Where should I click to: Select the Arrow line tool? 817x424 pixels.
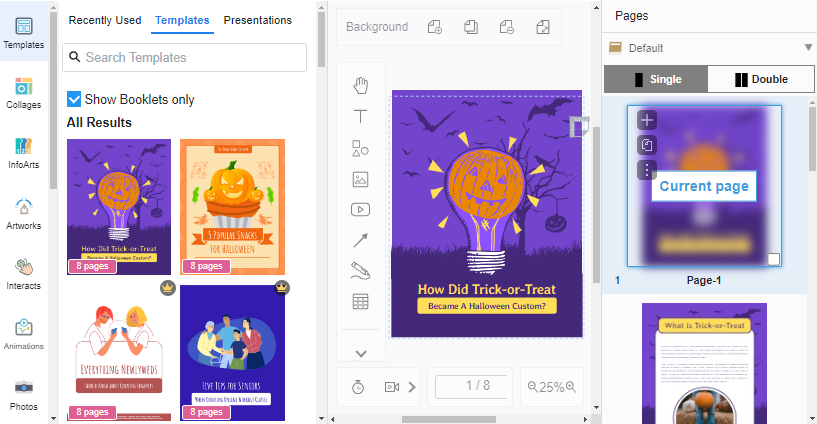361,240
